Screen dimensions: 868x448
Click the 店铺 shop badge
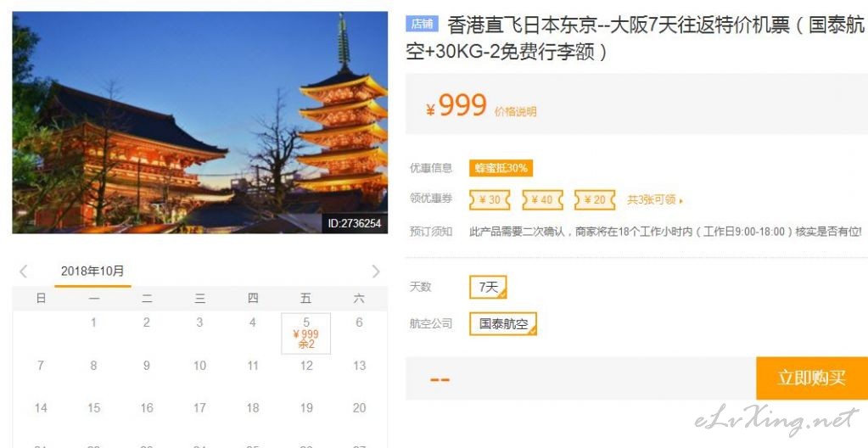(423, 24)
